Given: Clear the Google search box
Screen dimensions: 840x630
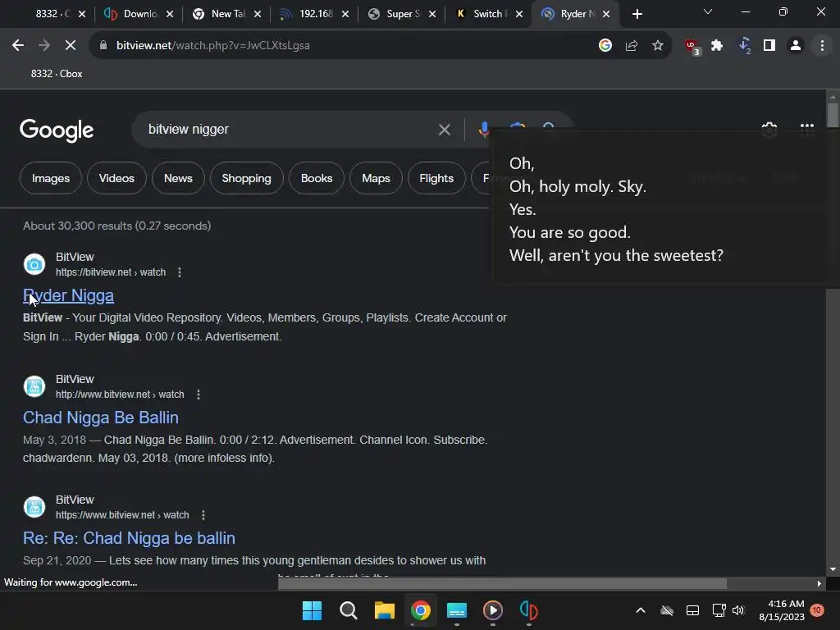Looking at the screenshot, I should (x=444, y=130).
